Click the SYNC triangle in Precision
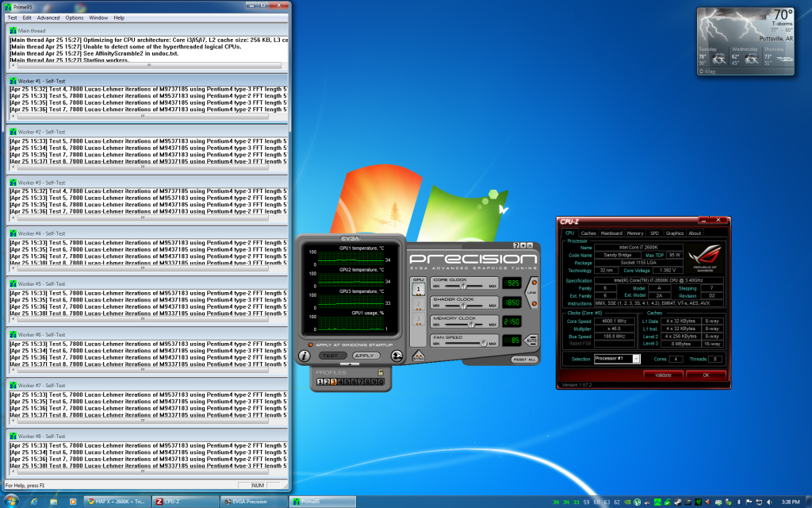Screen dimensions: 812x508 pyautogui.click(x=419, y=356)
